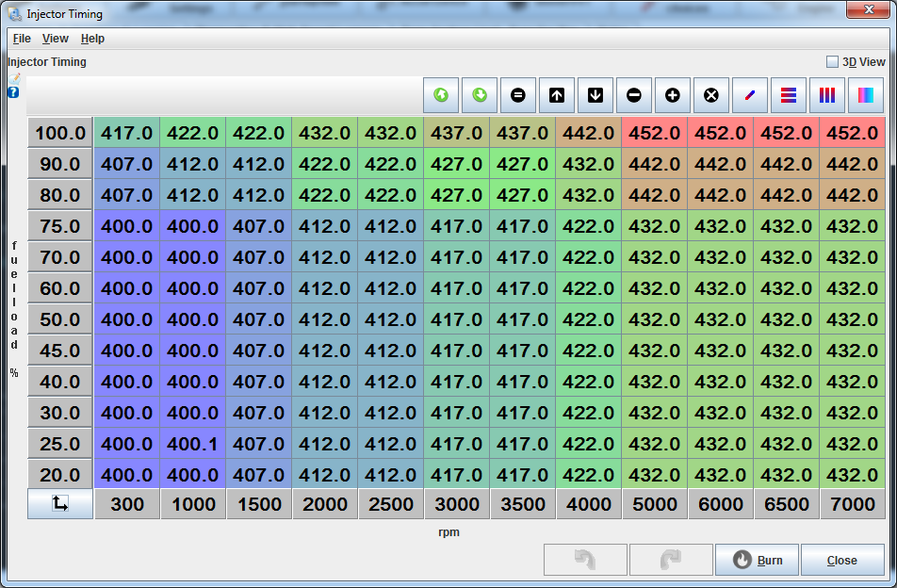The height and width of the screenshot is (588, 897).
Task: Enable the 3D View checkbox
Action: coord(832,62)
